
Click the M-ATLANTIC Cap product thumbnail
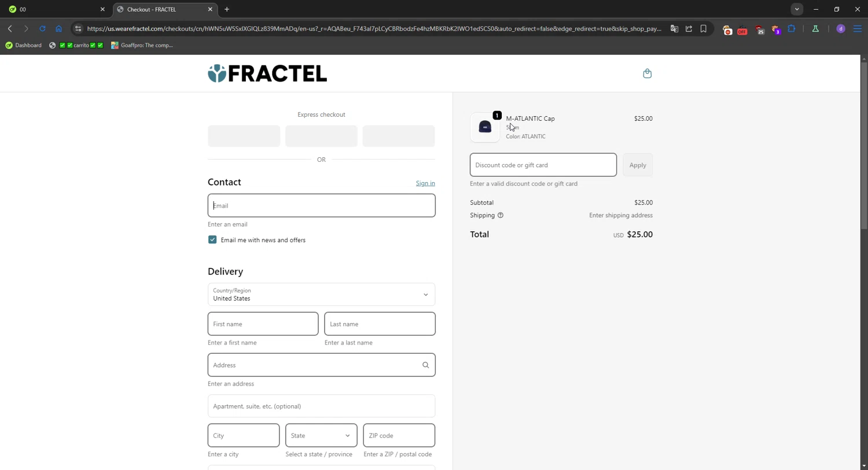click(x=485, y=127)
